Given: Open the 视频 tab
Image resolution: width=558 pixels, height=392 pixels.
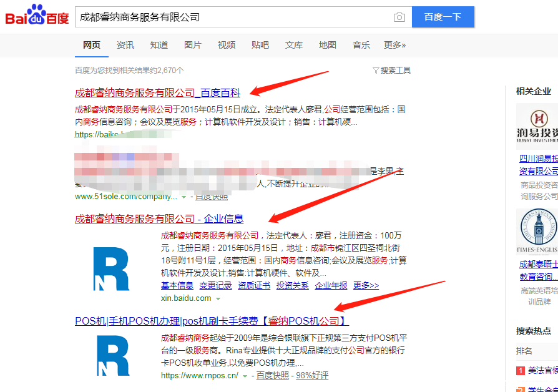Looking at the screenshot, I should 227,45.
